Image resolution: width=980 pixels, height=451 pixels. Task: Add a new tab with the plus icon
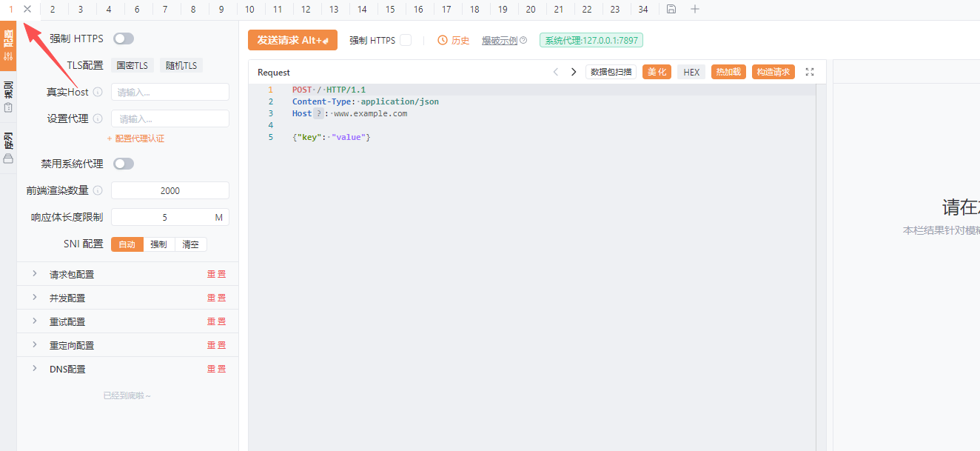694,9
